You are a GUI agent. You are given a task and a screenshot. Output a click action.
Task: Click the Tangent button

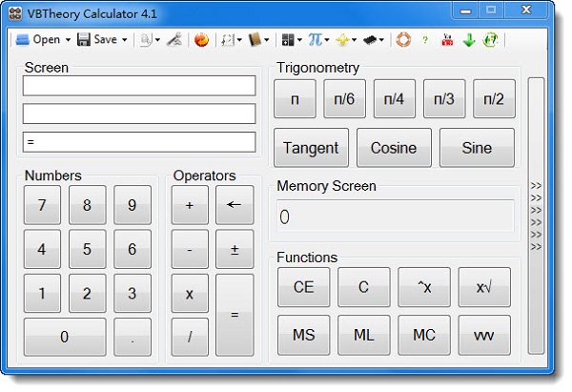[x=311, y=148]
